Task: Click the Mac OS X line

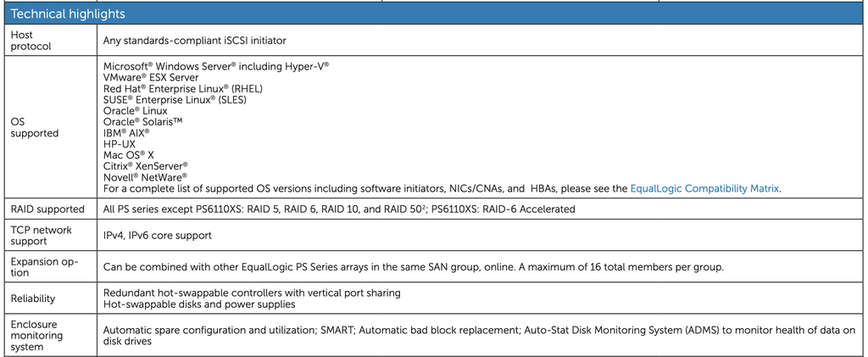Action: tap(129, 155)
